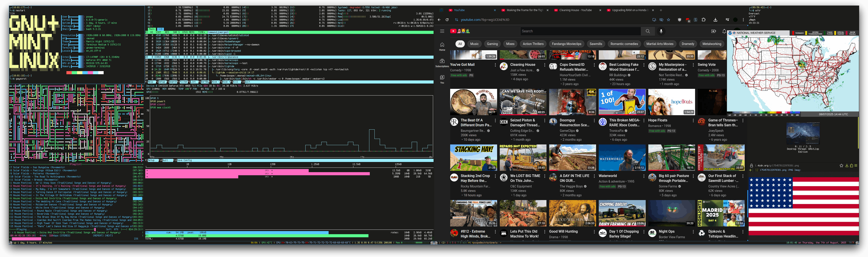
Task: Select the Martial Arts Movies chip
Action: click(660, 44)
